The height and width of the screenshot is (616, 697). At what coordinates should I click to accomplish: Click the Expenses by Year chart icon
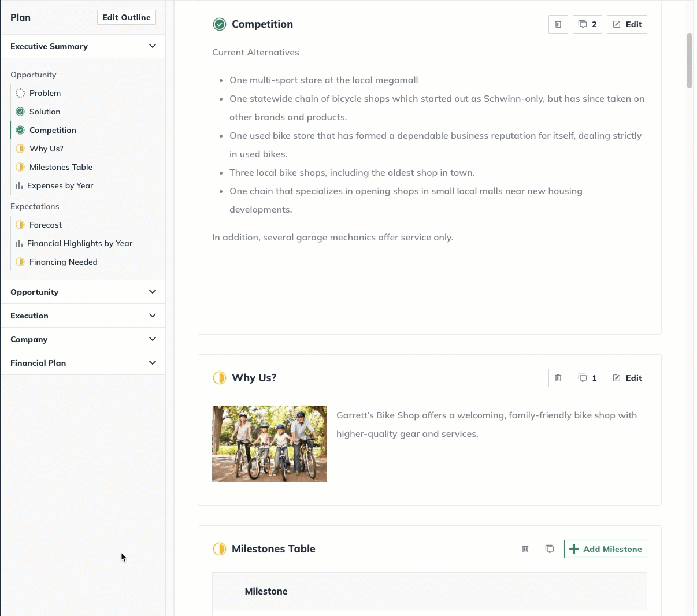[19, 185]
